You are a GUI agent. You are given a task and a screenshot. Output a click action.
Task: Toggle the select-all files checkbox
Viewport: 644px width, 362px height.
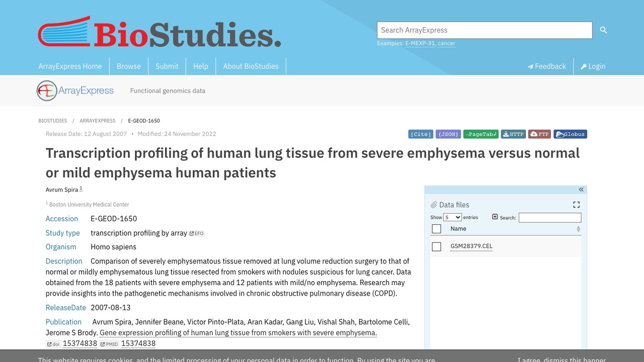coord(436,229)
